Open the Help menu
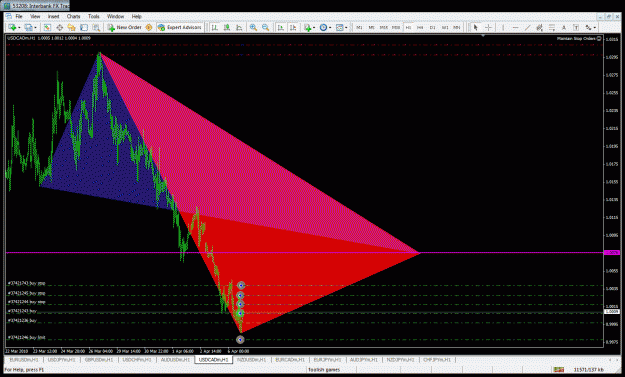The width and height of the screenshot is (625, 377). tap(137, 16)
